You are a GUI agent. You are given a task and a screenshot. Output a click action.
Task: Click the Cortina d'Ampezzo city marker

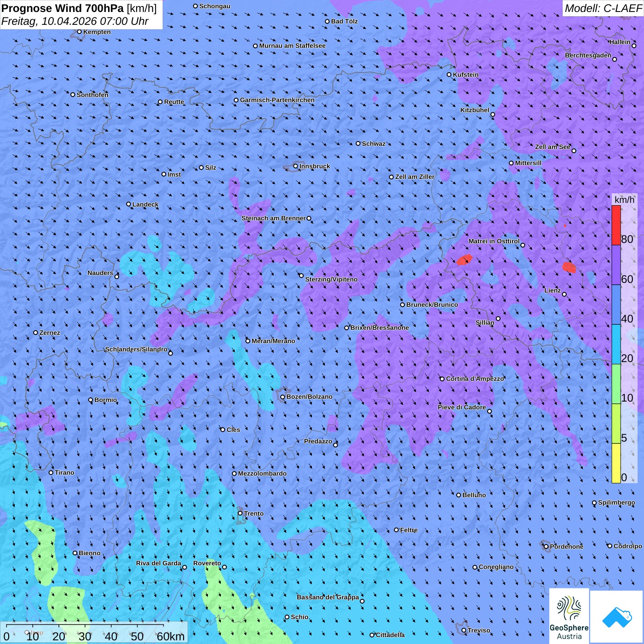443,379
